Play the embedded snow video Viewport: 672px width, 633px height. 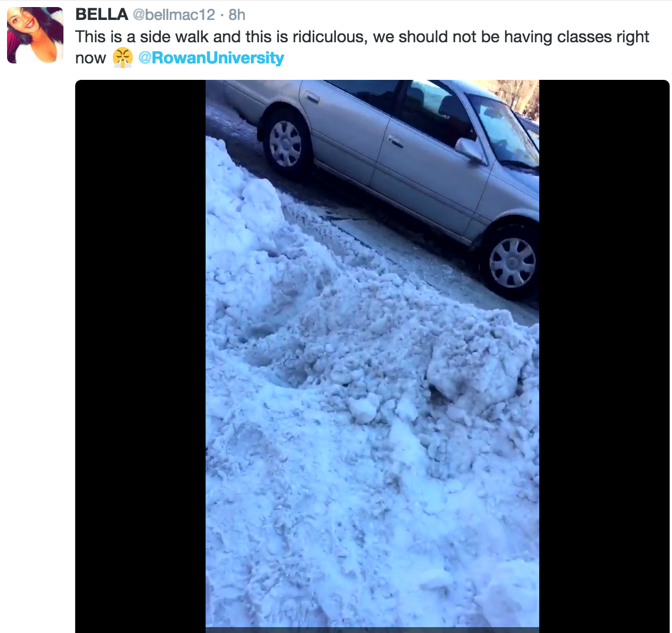coord(372,355)
